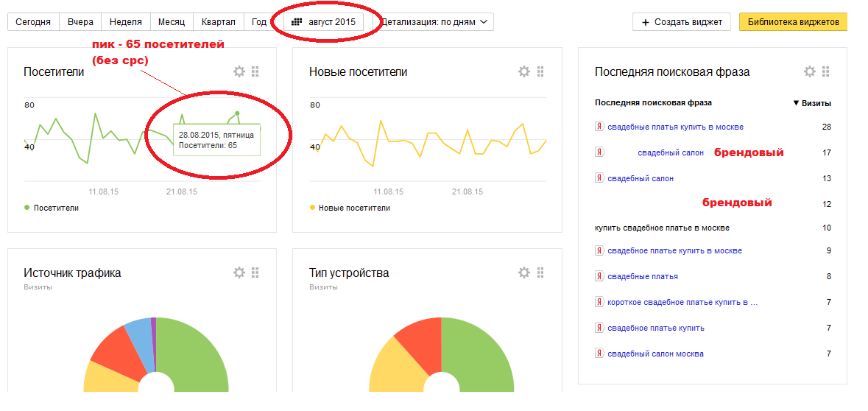Select the Вчера period tab
Image resolution: width=868 pixels, height=411 pixels.
pos(80,22)
